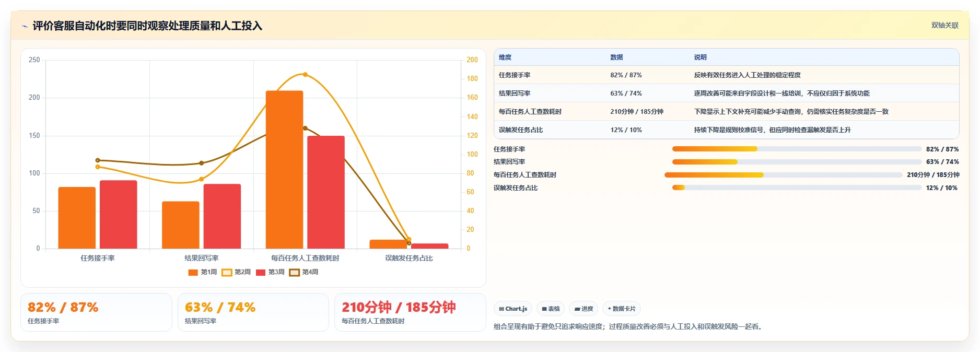The width and height of the screenshot is (980, 352).
Task: Click the 82% / 87% table cell
Action: click(626, 75)
